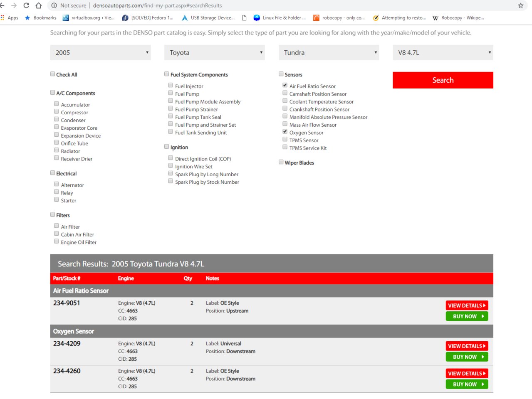The width and height of the screenshot is (532, 399).
Task: Enable the Filters group checkbox
Action: (52, 214)
